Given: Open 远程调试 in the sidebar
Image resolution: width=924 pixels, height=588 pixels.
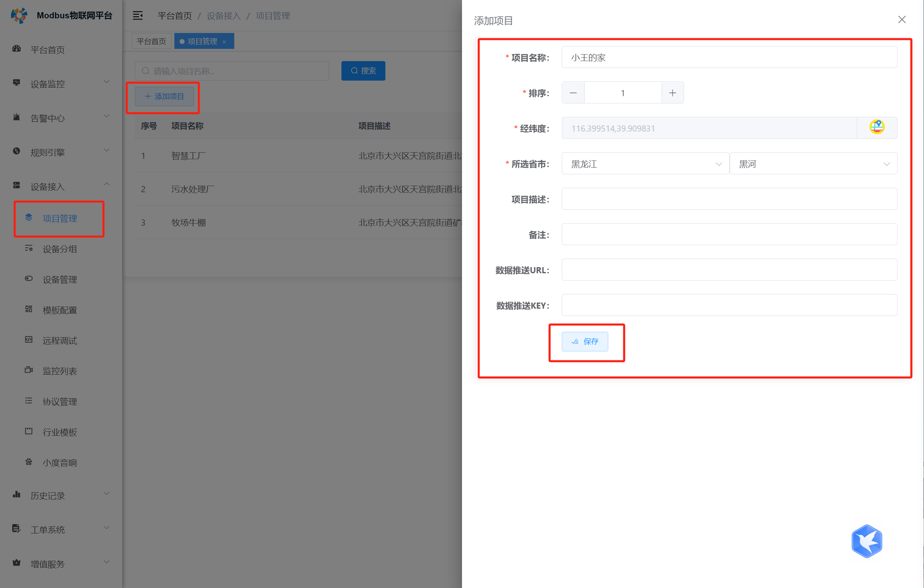Looking at the screenshot, I should [x=60, y=340].
